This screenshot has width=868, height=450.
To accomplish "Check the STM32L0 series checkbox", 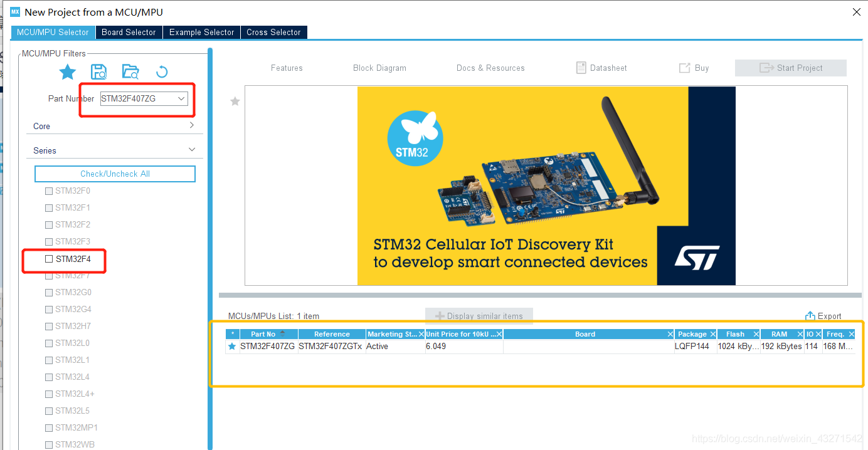I will (49, 343).
